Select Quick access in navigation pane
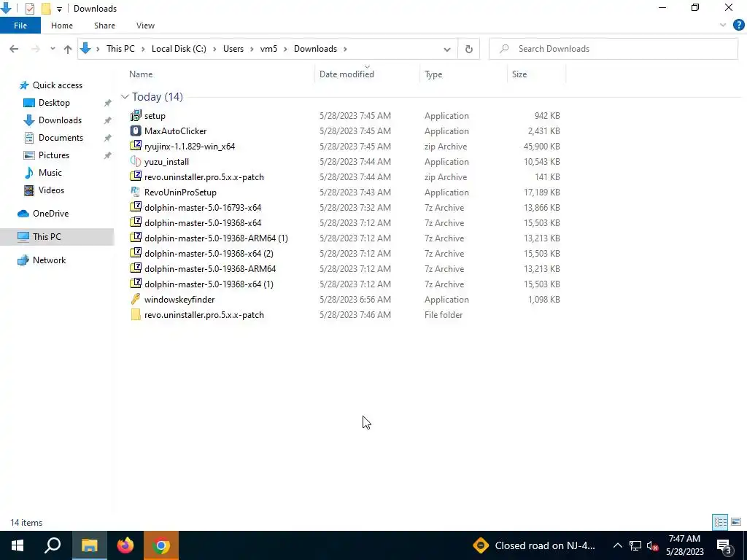The width and height of the screenshot is (747, 560). pos(57,85)
